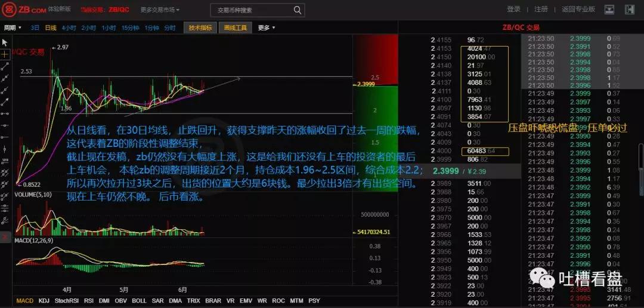The height and width of the screenshot is (308, 644).
Task: Toggle the side panel layout icon
Action: tap(629, 9)
